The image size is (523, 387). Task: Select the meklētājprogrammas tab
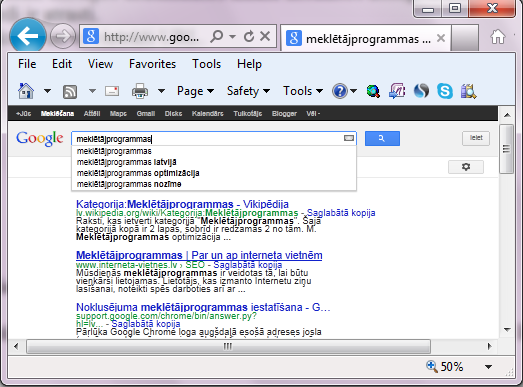[x=366, y=39]
